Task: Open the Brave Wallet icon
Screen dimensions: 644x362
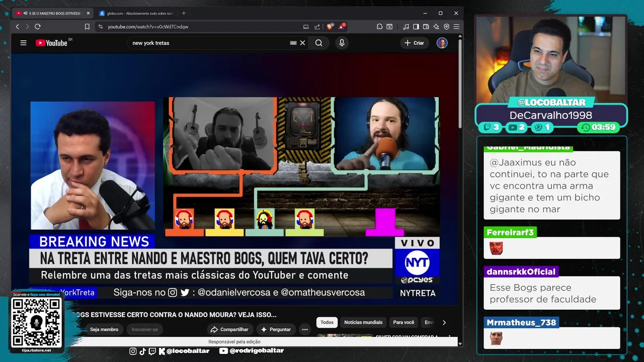Action: 426,27
